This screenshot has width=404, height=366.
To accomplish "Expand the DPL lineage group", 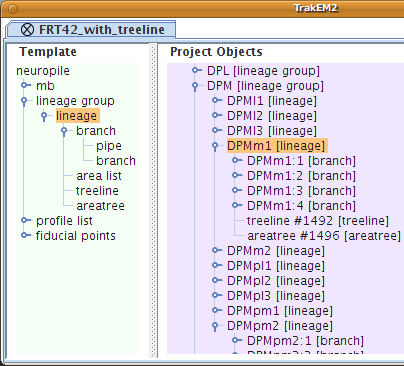I will [196, 70].
